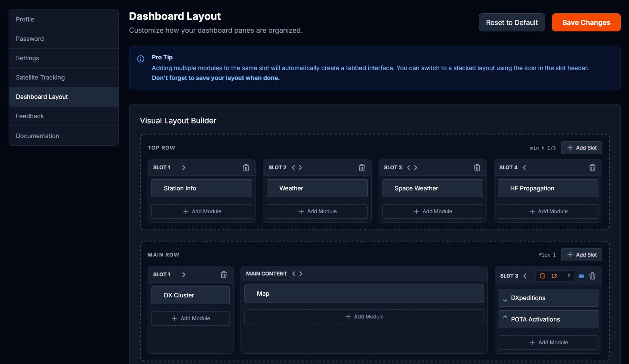The width and height of the screenshot is (629, 364).
Task: Open Satellite Tracking in the sidebar
Action: point(64,77)
